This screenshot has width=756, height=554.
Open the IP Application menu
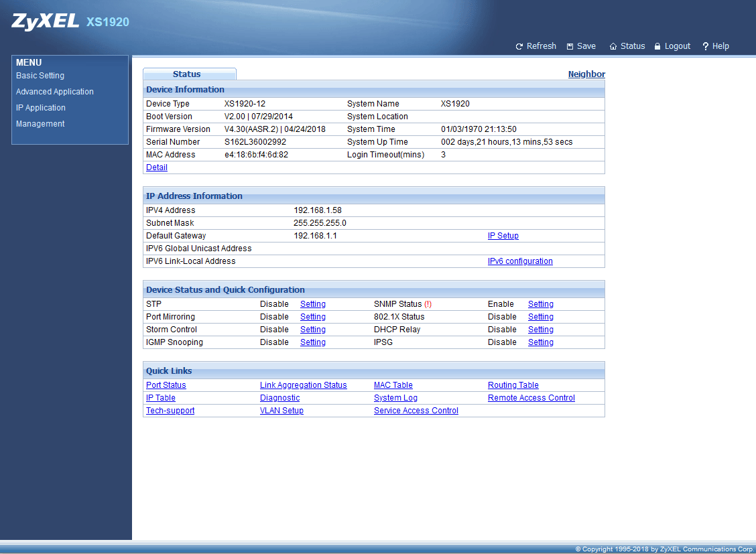point(40,107)
